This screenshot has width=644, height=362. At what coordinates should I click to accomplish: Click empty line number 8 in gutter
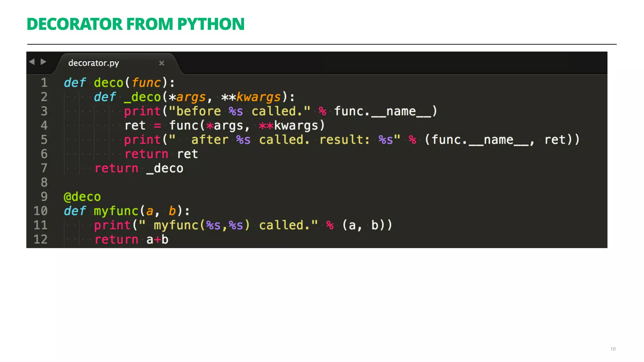coord(44,182)
